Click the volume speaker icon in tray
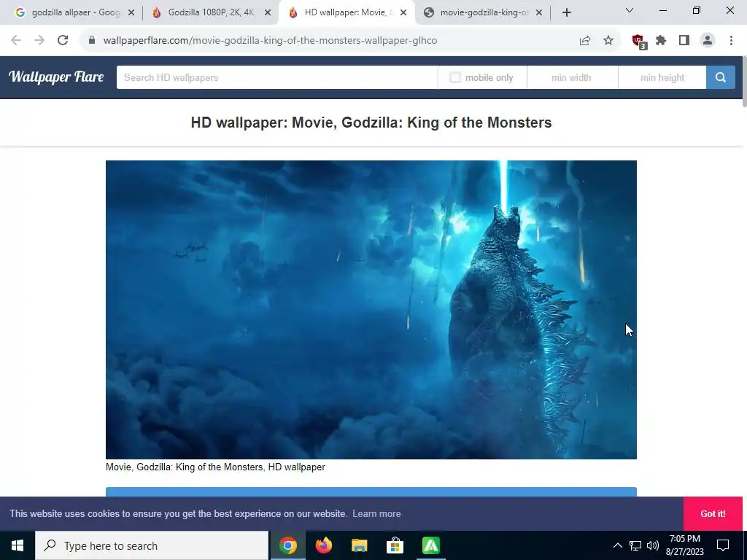Image resolution: width=747 pixels, height=560 pixels. (653, 545)
